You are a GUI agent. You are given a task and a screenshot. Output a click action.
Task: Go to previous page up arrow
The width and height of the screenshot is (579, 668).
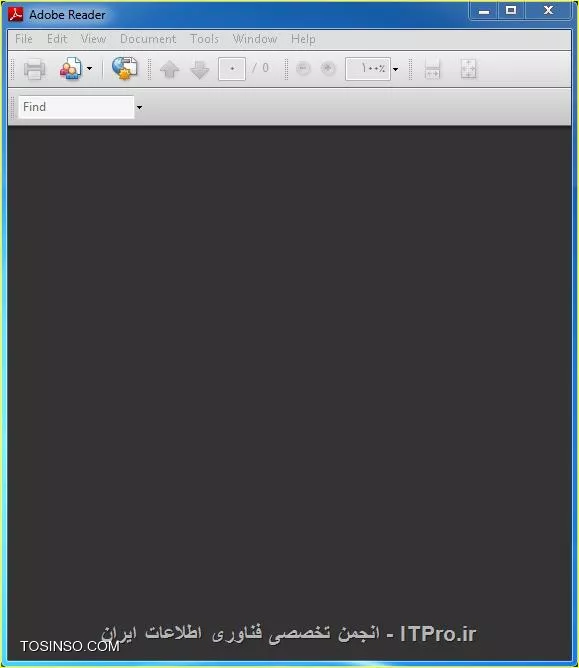pos(170,69)
